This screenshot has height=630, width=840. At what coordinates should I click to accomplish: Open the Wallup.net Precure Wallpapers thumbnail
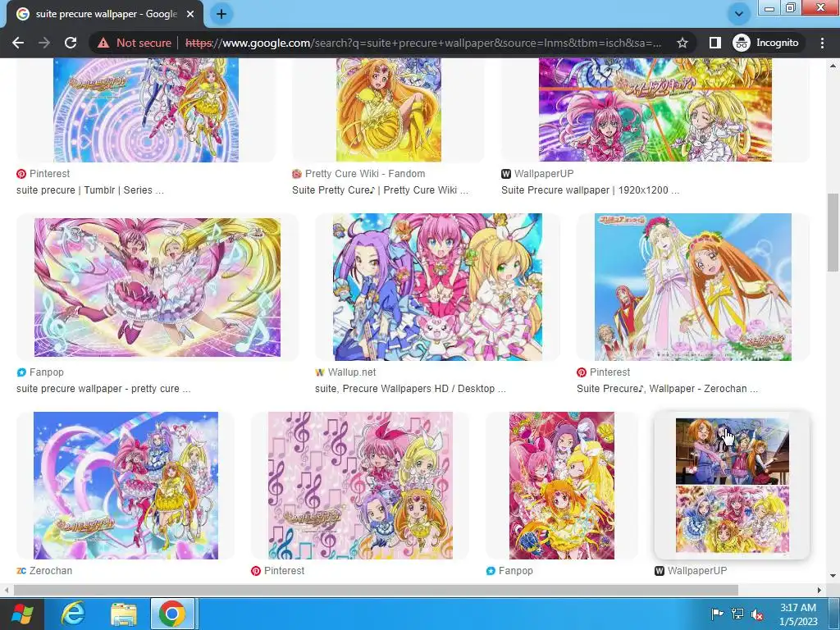[x=437, y=287]
